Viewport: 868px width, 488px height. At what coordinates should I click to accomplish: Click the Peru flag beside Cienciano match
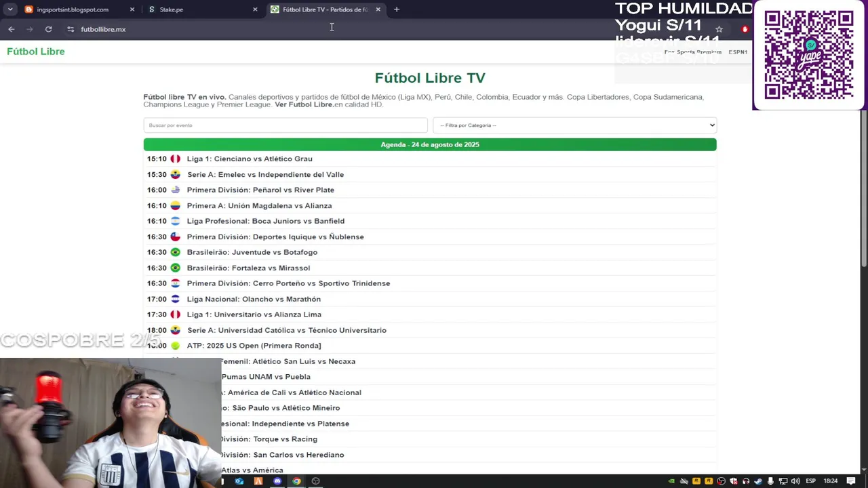pyautogui.click(x=176, y=159)
